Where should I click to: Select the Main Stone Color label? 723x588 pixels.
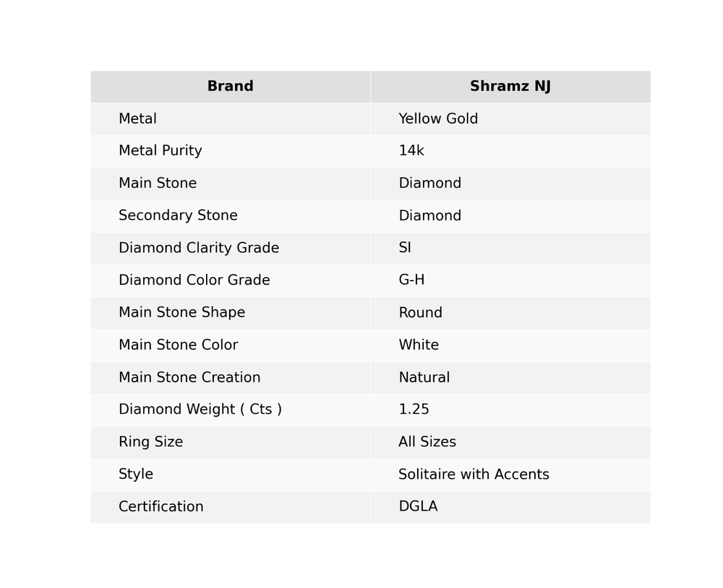(x=178, y=346)
